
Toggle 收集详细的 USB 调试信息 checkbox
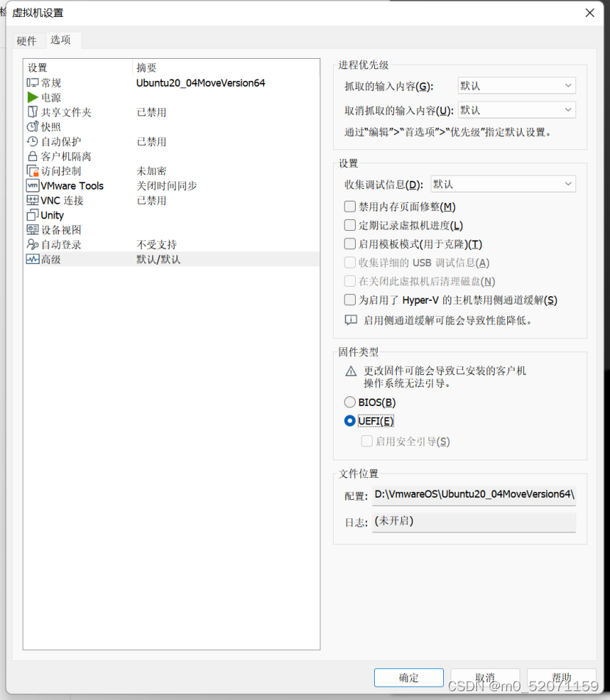pyautogui.click(x=350, y=262)
